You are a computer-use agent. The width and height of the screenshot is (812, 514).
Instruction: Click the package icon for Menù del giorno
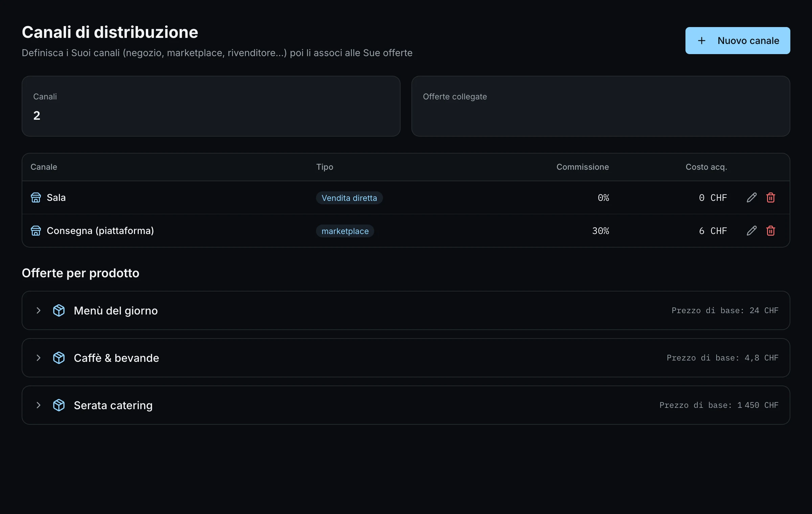point(59,310)
